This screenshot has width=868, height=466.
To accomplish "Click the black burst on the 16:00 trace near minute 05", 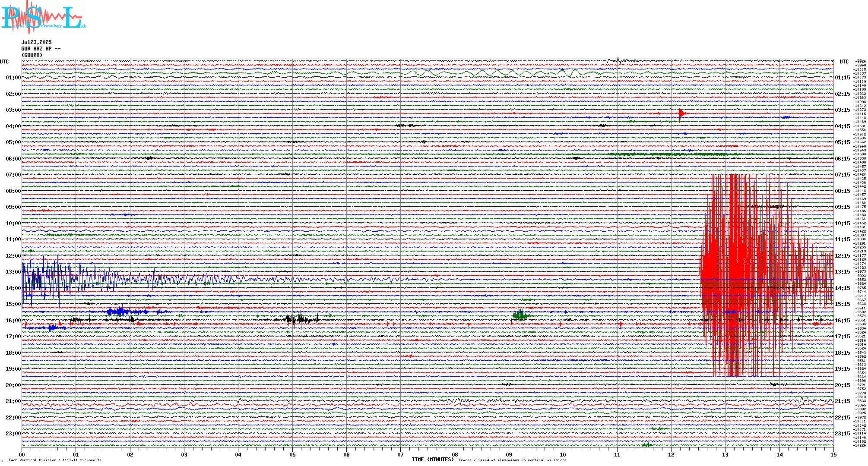I will coord(302,319).
